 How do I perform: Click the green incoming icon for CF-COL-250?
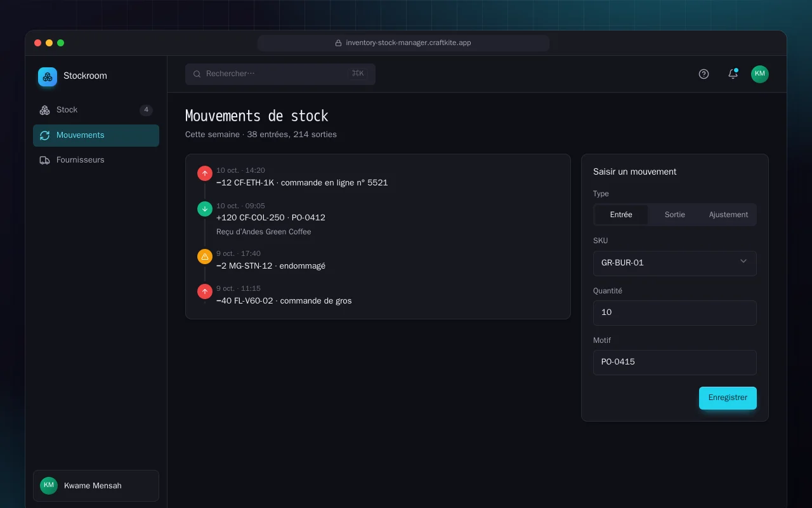(x=204, y=209)
